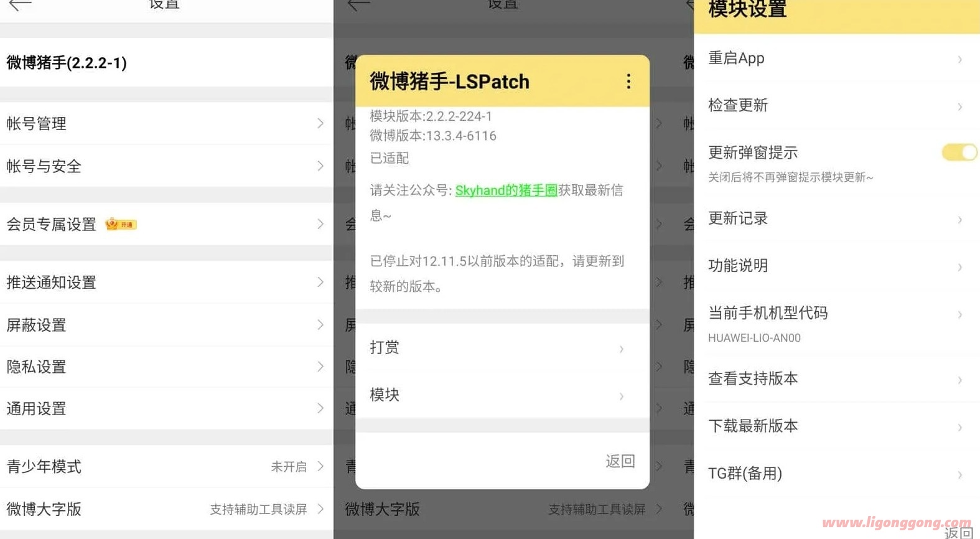Click 微博猪手(2.2.2-1) entry
The width and height of the screenshot is (980, 539).
167,62
